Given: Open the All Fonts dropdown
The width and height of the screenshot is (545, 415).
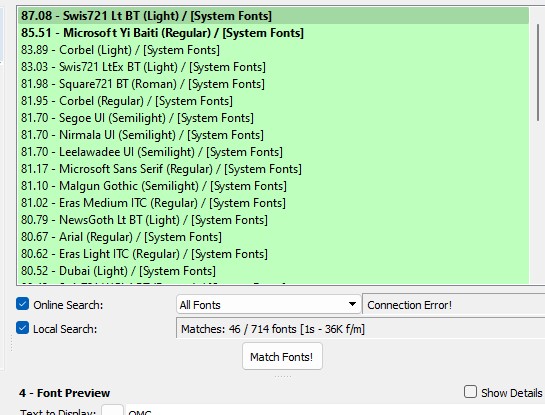Looking at the screenshot, I should point(268,305).
